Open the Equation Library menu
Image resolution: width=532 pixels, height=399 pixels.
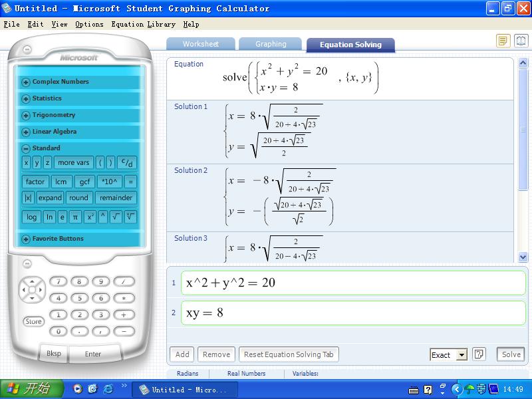pos(143,24)
